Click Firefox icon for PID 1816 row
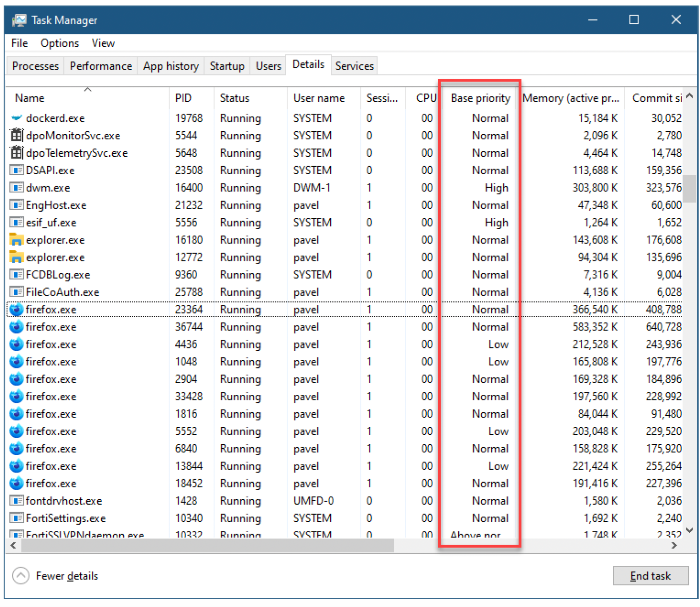Viewport: 700px width, 607px height. (x=17, y=414)
